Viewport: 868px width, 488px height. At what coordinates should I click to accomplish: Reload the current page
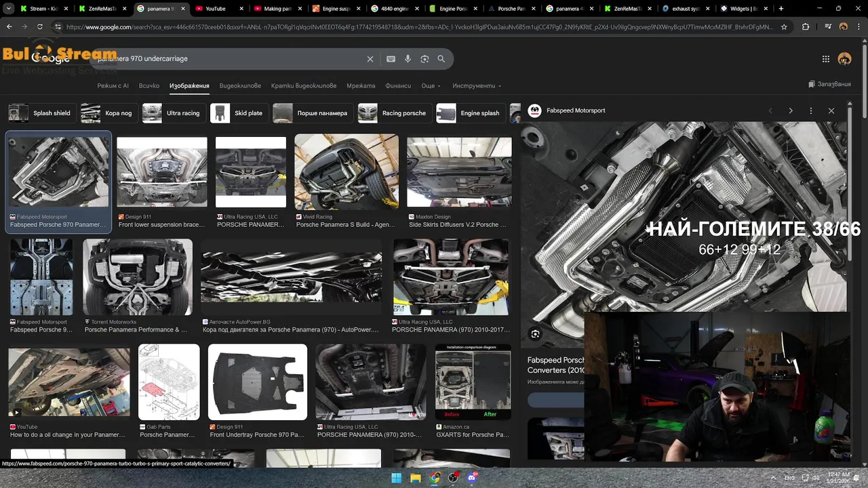pyautogui.click(x=40, y=26)
